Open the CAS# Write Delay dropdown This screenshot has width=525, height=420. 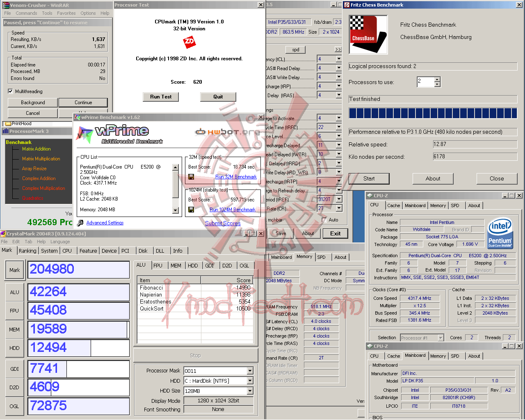pos(339,77)
